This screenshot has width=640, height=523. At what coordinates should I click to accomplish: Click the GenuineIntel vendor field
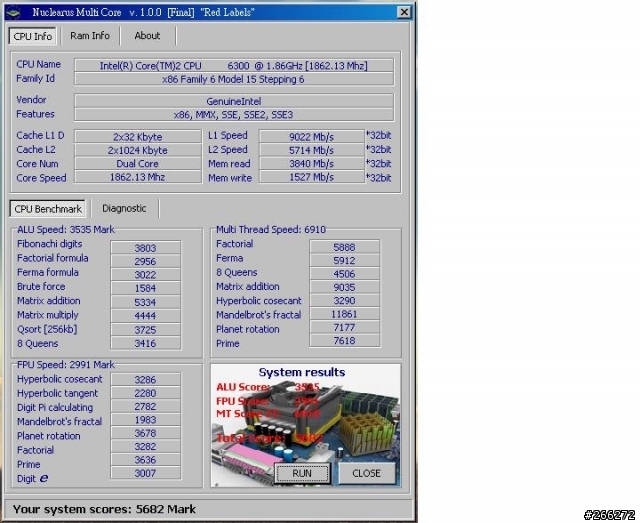[234, 101]
